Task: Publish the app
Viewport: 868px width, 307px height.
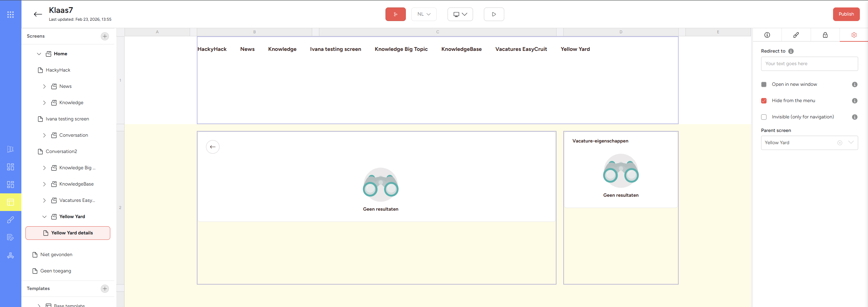Action: coord(846,14)
